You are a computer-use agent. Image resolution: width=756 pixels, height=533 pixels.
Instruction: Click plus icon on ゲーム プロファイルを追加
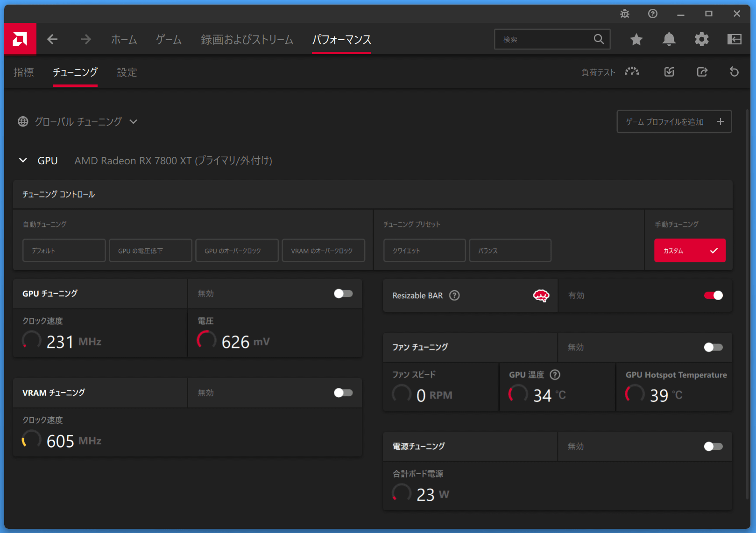coord(721,122)
